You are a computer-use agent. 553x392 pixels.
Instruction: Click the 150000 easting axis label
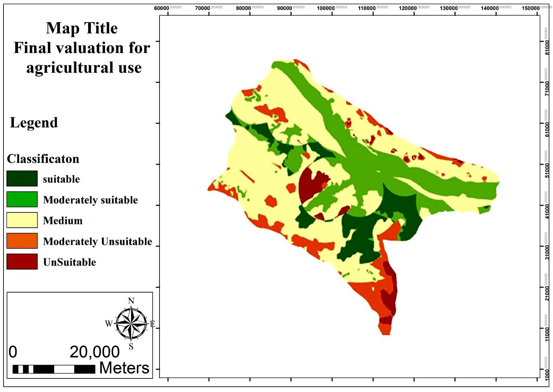point(531,8)
